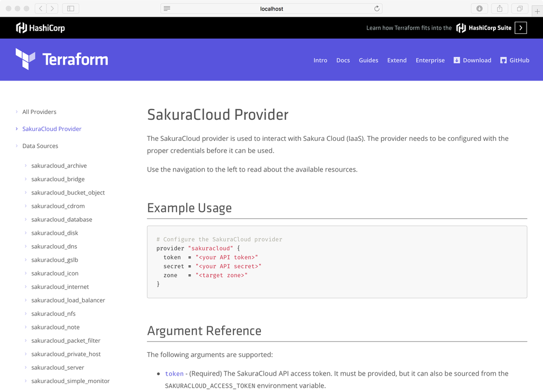Go to All Providers link
Viewport: 543px width, 392px height.
click(x=39, y=112)
